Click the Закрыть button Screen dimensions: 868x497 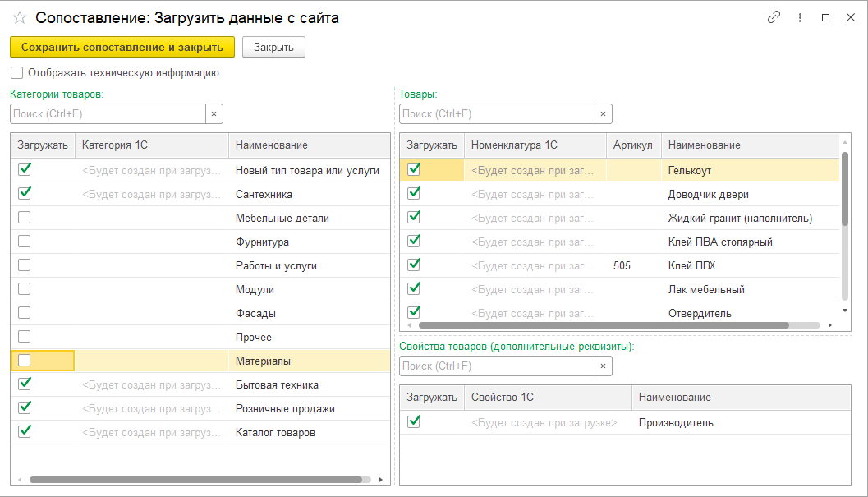273,47
